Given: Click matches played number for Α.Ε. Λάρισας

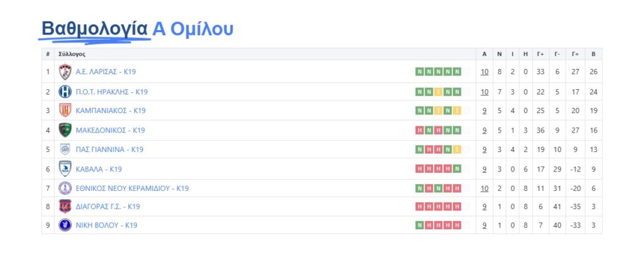Looking at the screenshot, I should tap(484, 72).
